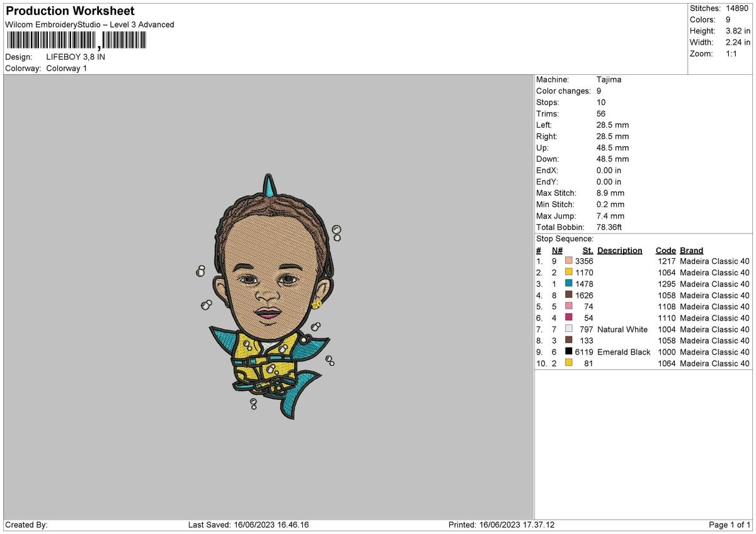Select the 'Page 1 of 1' footer text

[730, 525]
